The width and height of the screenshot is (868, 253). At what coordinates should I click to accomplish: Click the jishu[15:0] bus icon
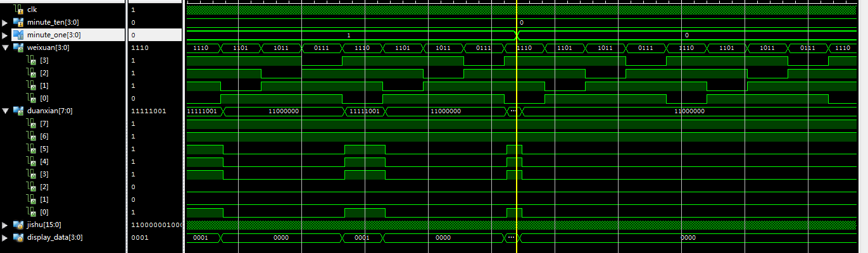point(18,225)
